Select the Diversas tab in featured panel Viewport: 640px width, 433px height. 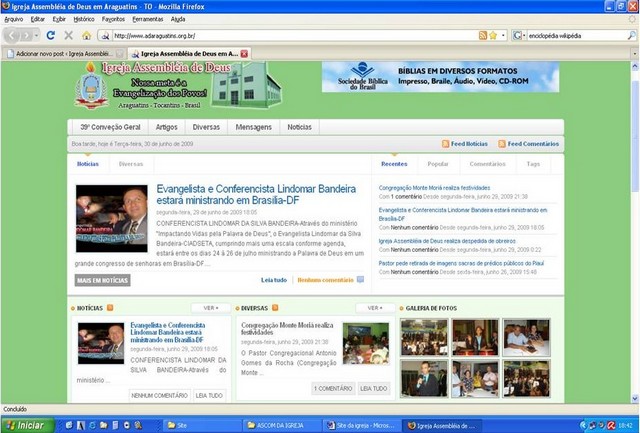[x=131, y=164]
